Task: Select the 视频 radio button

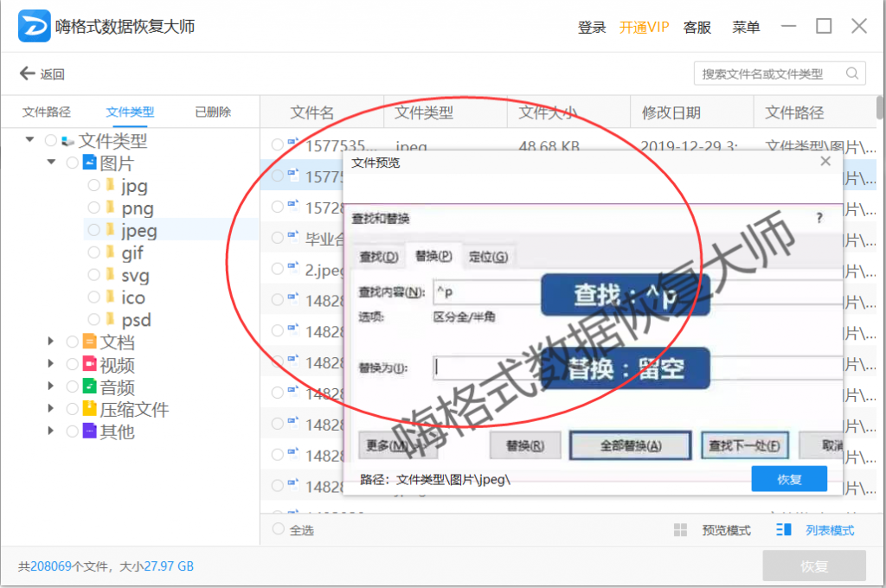Action: click(x=72, y=364)
